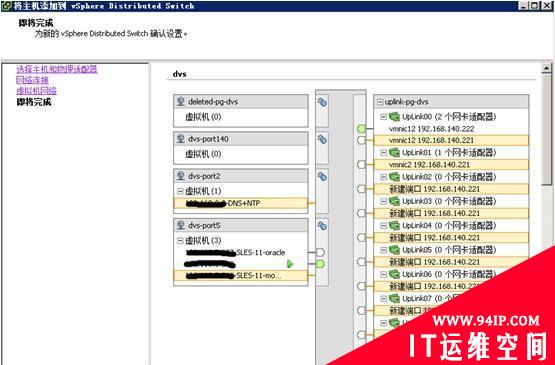Image resolution: width=555 pixels, height=365 pixels.
Task: Click the deleted-pg-dvs header label
Action: (213, 102)
